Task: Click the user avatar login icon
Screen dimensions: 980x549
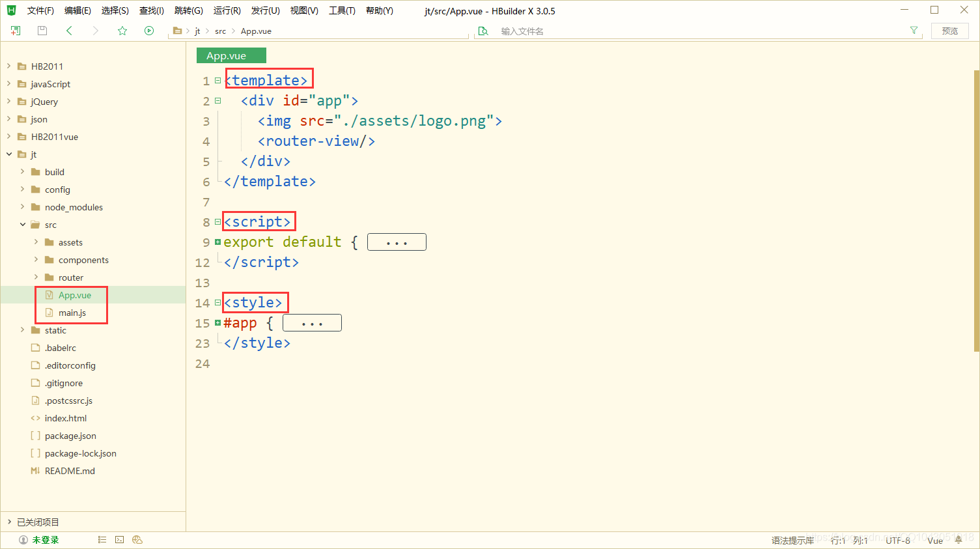Action: pyautogui.click(x=23, y=540)
